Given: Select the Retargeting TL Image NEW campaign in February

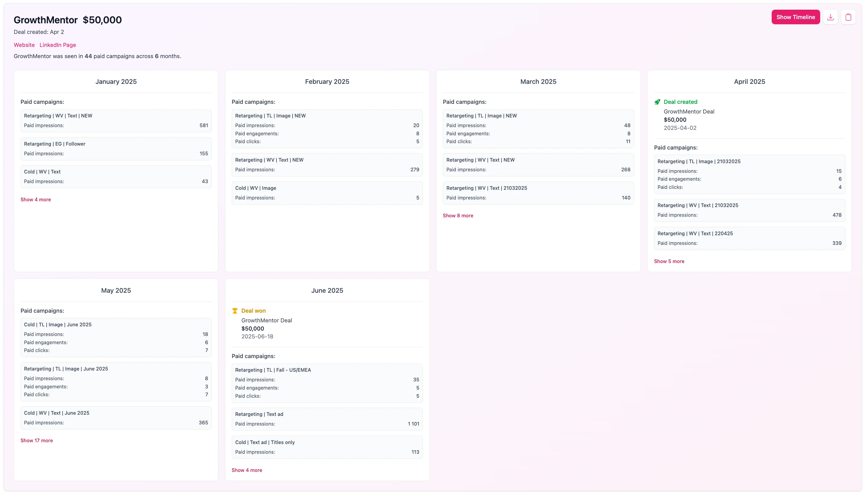Looking at the screenshot, I should click(x=327, y=129).
